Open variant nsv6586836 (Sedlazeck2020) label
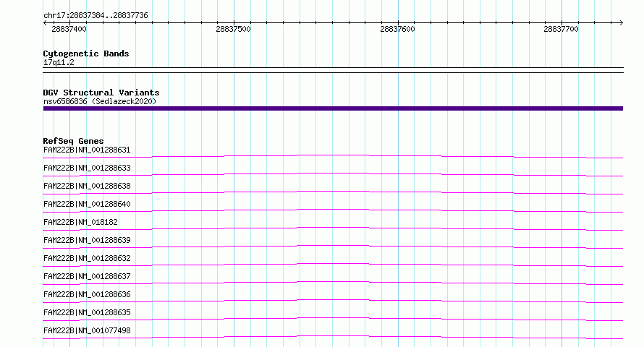This screenshot has height=347, width=644. click(x=100, y=101)
